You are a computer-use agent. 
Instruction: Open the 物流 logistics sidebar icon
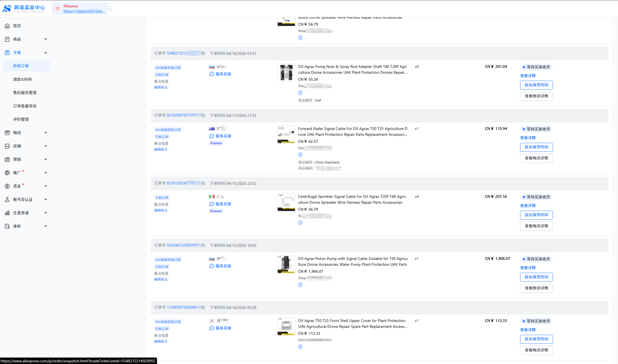coord(7,133)
